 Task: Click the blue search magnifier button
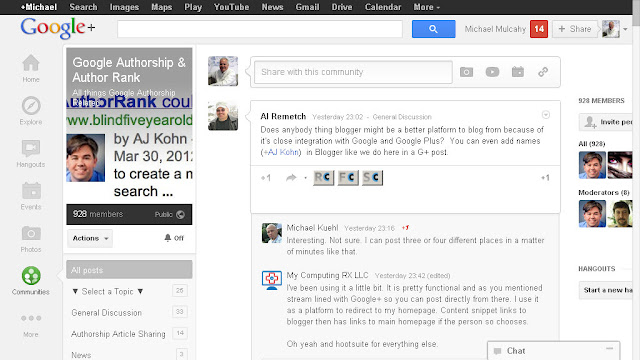click(x=433, y=29)
